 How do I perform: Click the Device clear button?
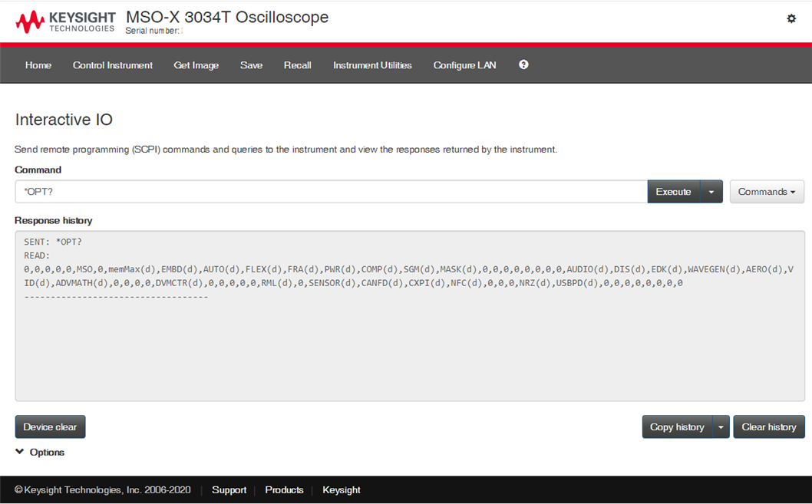50,427
